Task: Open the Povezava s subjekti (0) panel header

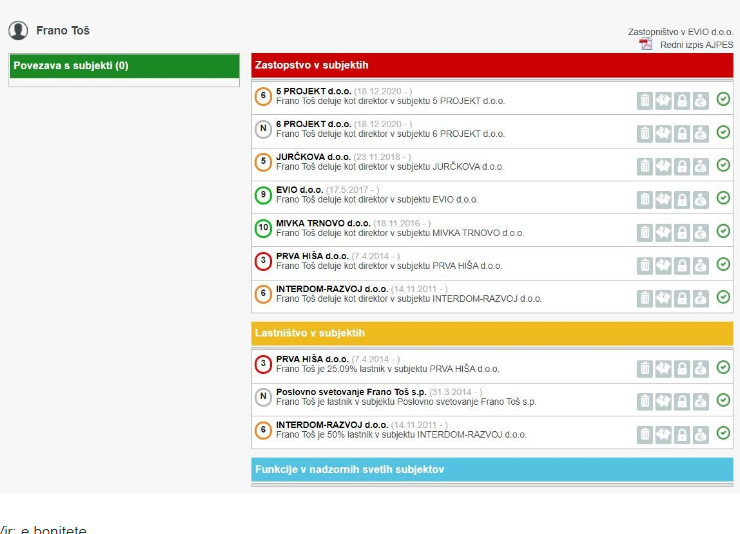Action: click(125, 66)
